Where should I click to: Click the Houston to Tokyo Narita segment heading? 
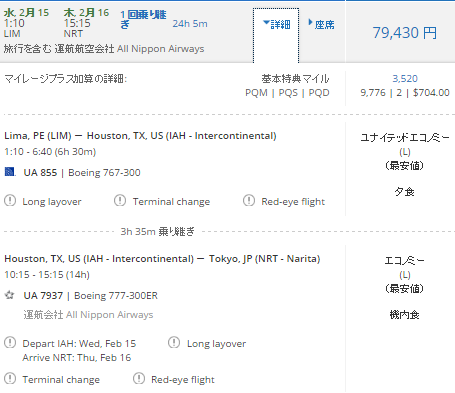click(x=162, y=259)
